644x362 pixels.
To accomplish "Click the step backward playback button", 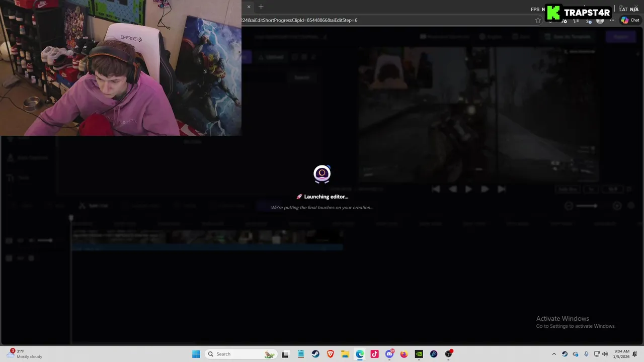I will click(x=452, y=189).
